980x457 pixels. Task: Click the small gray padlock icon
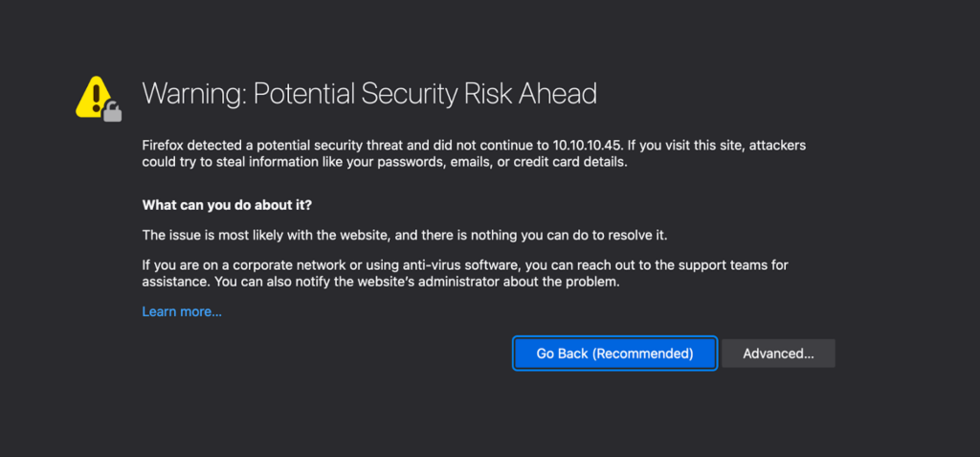coord(113,112)
